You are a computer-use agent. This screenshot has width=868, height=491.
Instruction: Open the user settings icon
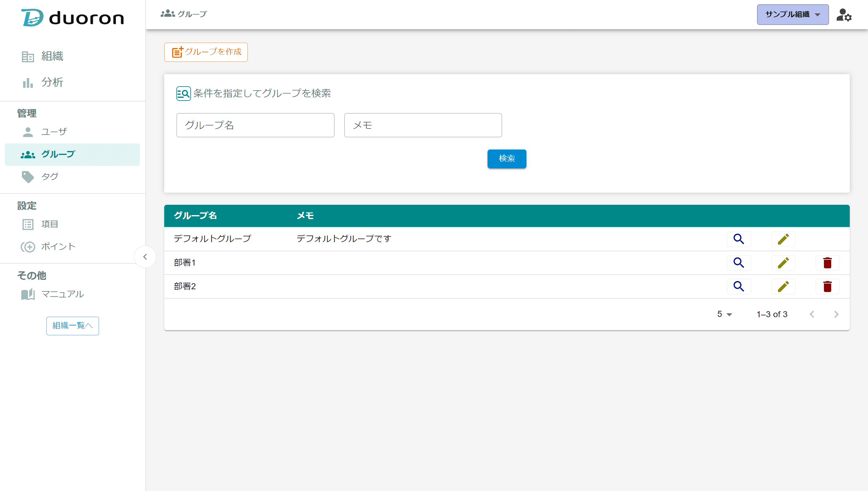844,15
